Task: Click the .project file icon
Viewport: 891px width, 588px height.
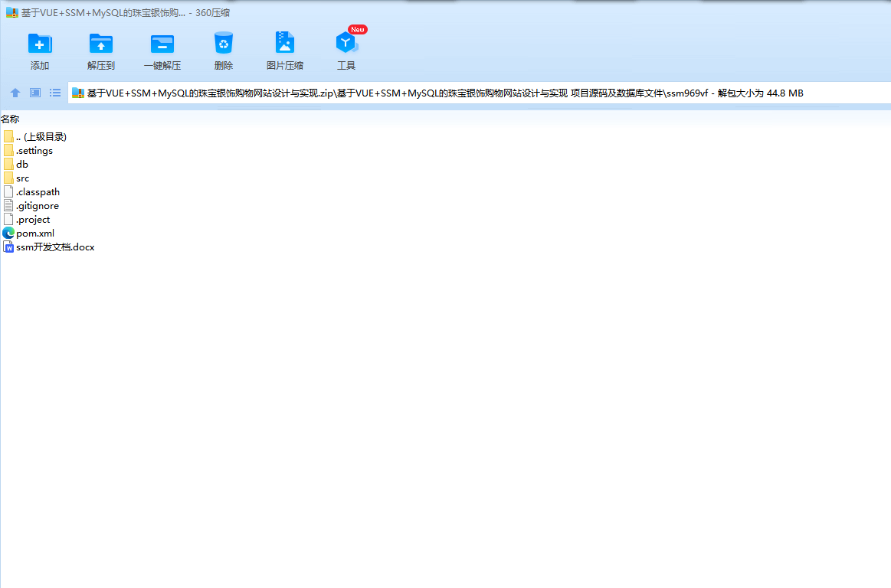Action: 8,219
